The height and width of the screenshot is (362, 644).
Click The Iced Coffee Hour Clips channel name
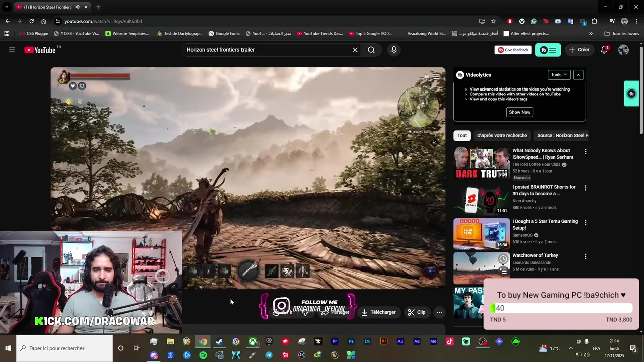536,164
